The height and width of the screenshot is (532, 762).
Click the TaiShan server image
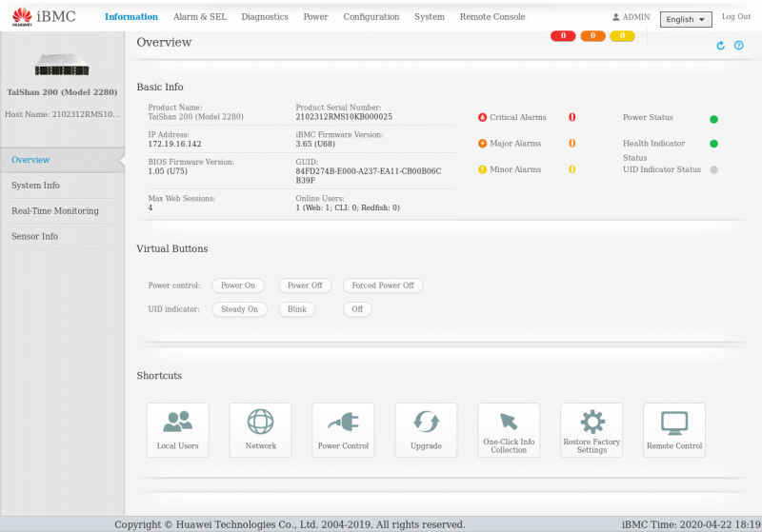pos(62,65)
